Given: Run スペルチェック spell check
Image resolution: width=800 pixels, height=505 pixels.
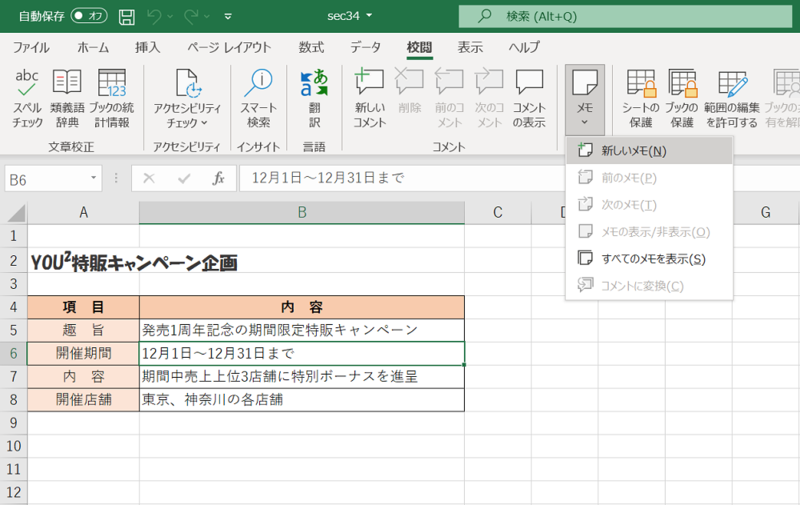Looking at the screenshot, I should click(27, 98).
